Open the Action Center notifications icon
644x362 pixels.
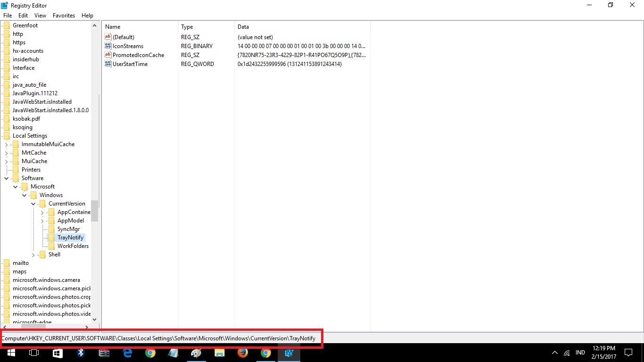628,353
